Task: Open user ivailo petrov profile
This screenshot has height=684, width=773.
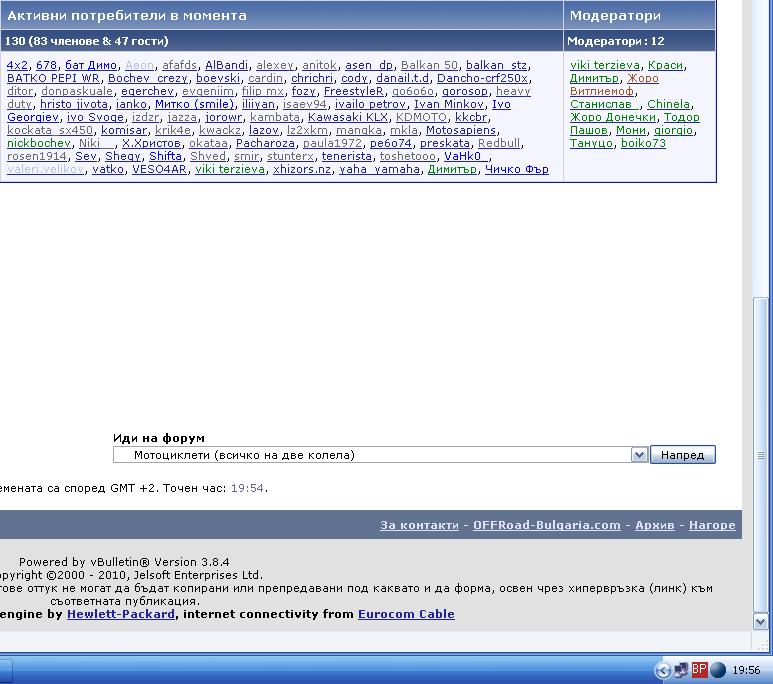Action: click(370, 104)
